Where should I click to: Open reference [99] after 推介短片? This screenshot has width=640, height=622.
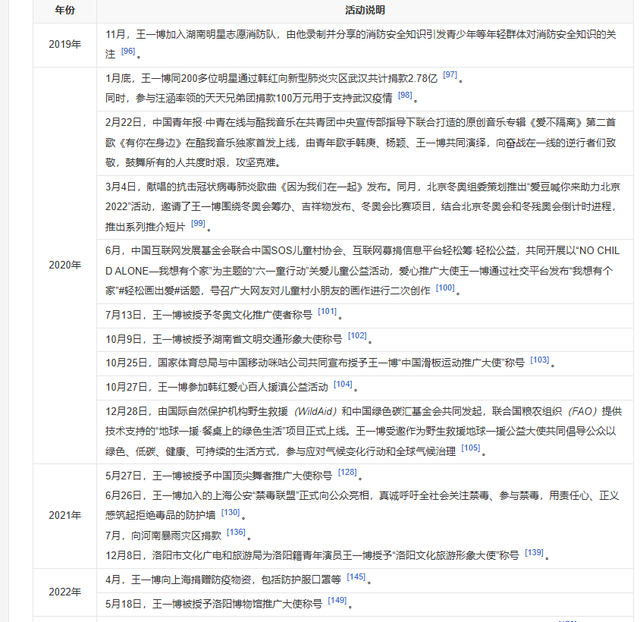[x=198, y=223]
